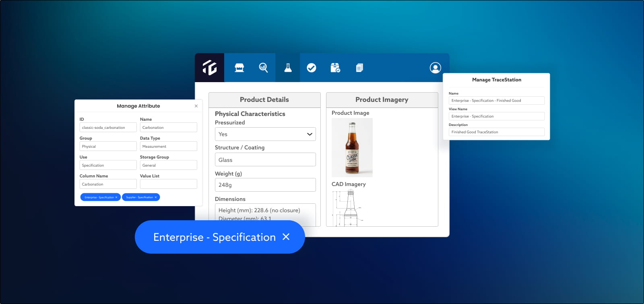Click the Data Type field showing Measurement
This screenshot has width=644, height=304.
(168, 146)
